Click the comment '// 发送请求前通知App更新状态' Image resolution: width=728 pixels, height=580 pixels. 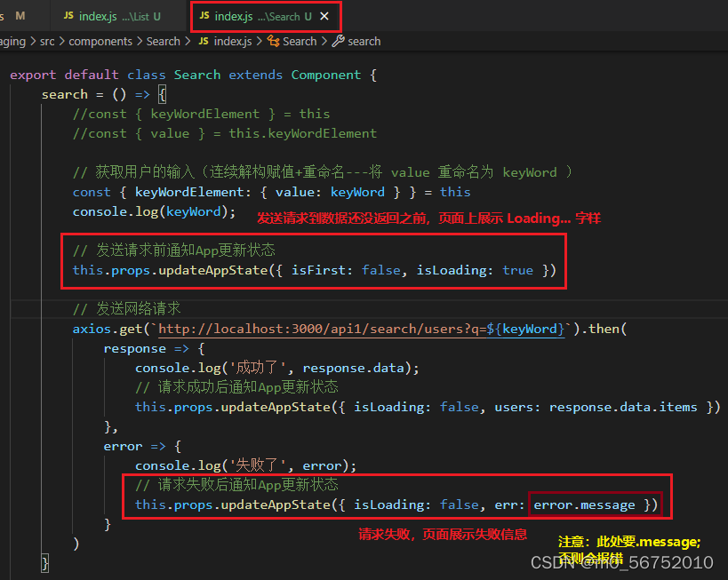click(x=174, y=250)
